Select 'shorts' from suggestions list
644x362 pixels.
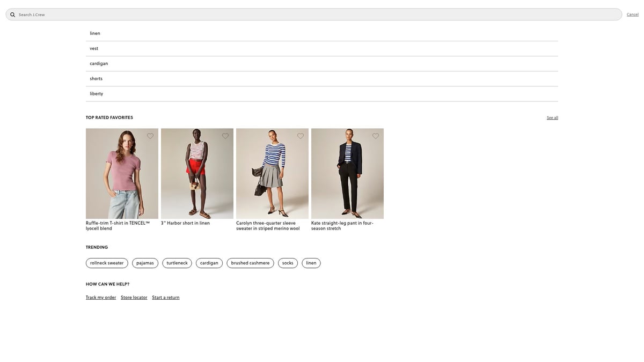coord(322,78)
